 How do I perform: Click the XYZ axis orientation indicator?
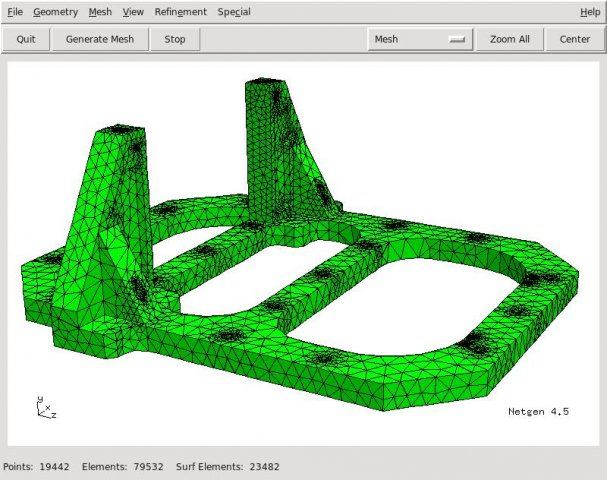click(45, 406)
